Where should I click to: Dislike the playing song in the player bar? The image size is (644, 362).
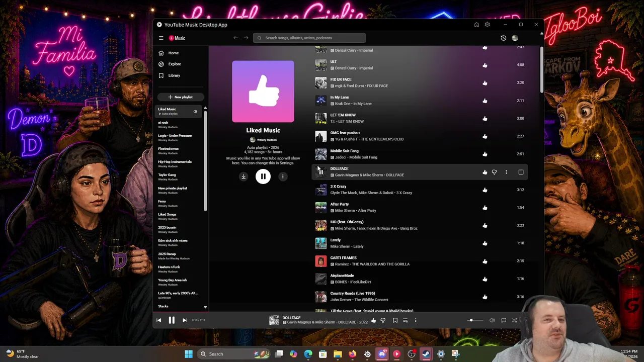(x=383, y=320)
